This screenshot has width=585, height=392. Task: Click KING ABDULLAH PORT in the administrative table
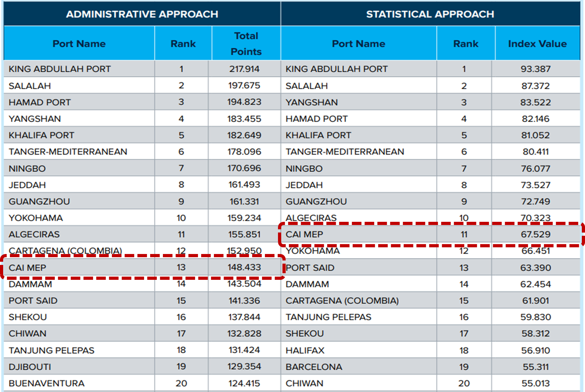60,69
